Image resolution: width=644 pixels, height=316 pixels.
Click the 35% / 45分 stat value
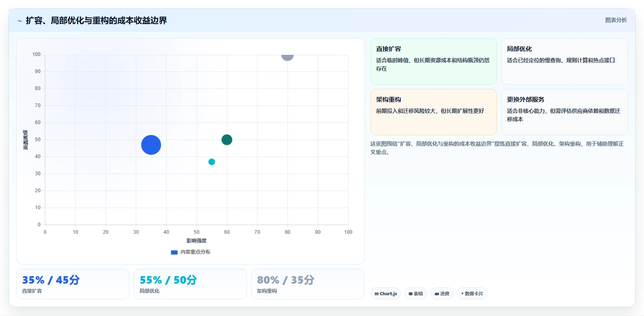(51, 280)
